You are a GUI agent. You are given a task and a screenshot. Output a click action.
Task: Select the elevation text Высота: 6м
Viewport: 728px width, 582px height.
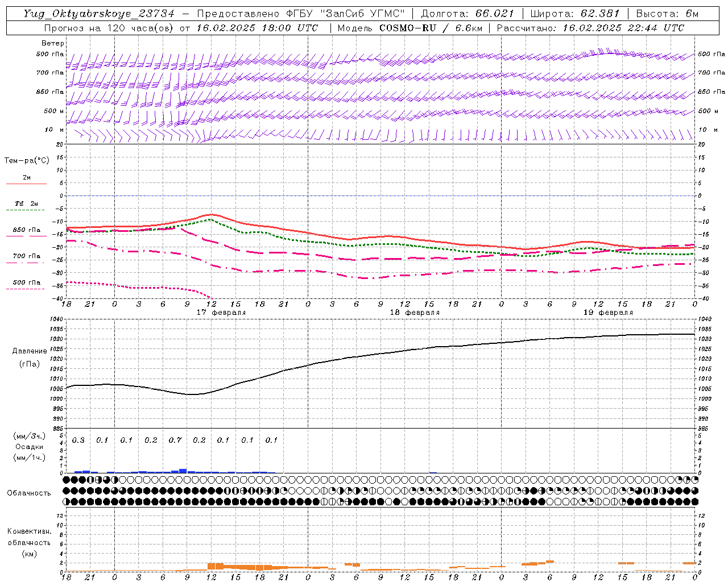[668, 14]
